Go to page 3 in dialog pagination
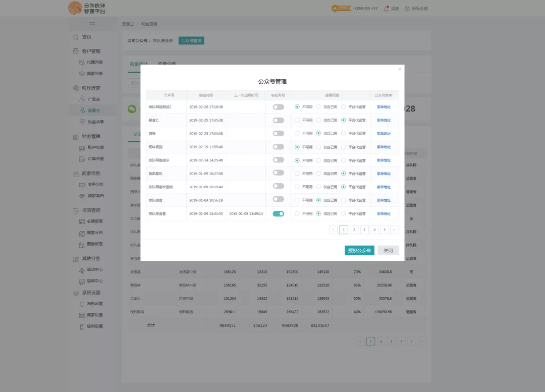 (x=364, y=230)
